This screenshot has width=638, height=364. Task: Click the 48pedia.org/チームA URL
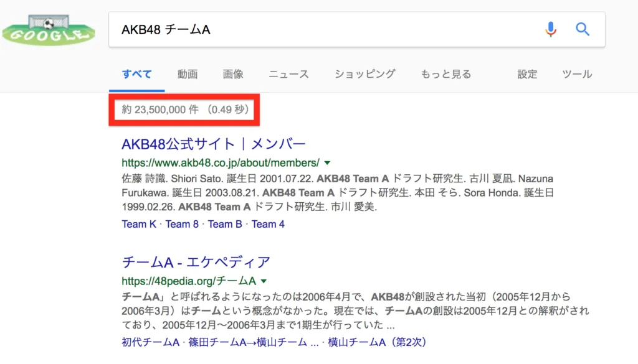(189, 281)
